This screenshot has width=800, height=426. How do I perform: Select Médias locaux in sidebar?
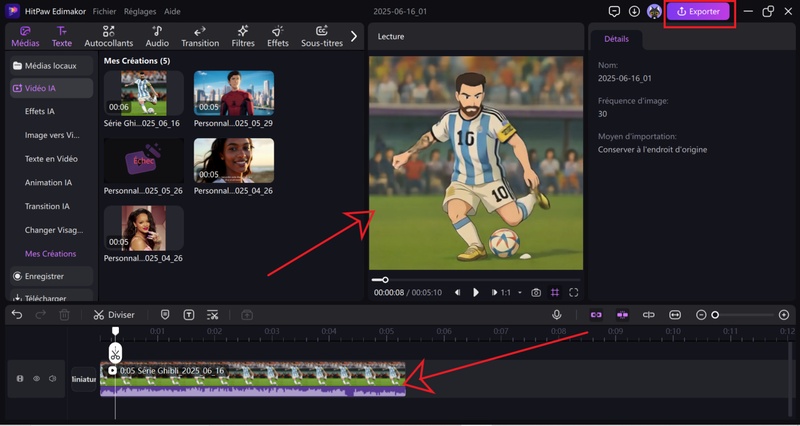[x=51, y=66]
